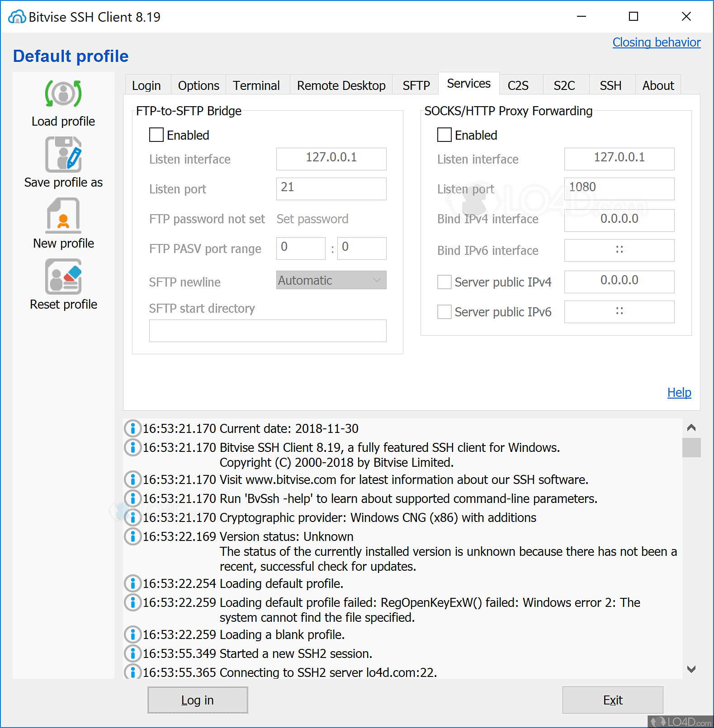This screenshot has width=714, height=728.
Task: Click the Set password link
Action: click(x=312, y=219)
